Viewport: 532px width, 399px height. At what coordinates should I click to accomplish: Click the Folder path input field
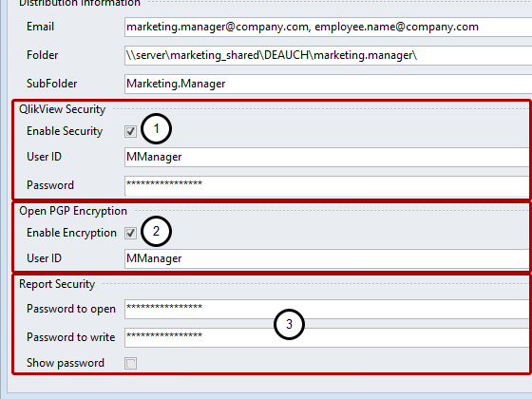(328, 55)
